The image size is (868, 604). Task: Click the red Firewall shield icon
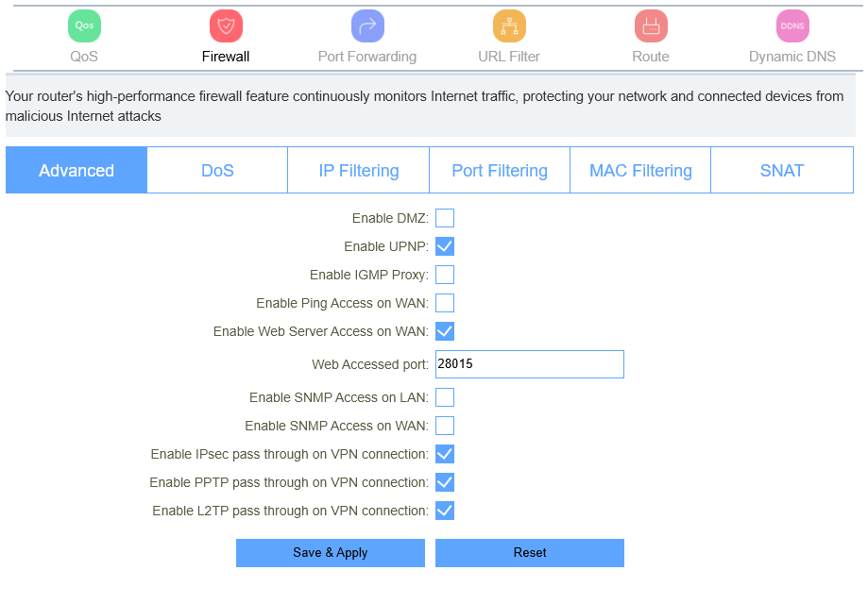pos(226,26)
